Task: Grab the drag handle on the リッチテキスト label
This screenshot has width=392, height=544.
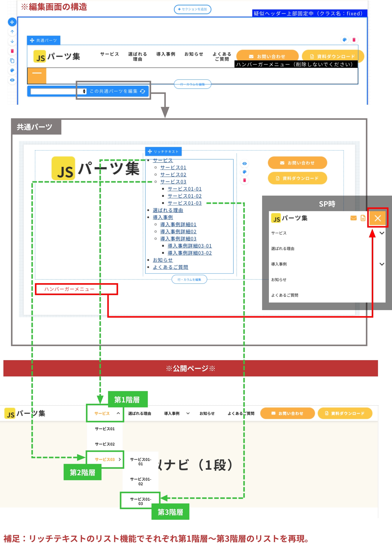Action: 150,152
